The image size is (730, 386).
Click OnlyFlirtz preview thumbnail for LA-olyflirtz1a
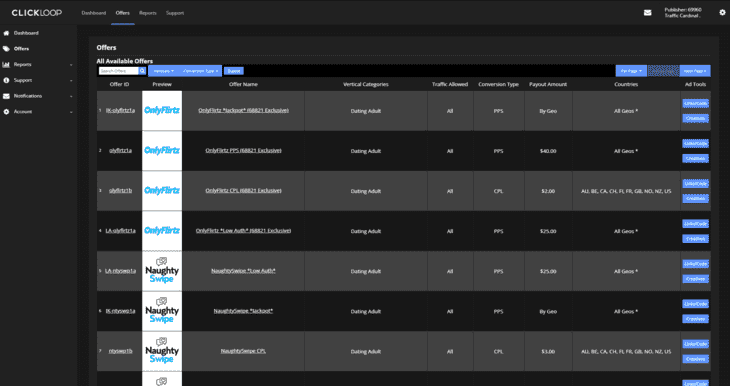pos(162,230)
